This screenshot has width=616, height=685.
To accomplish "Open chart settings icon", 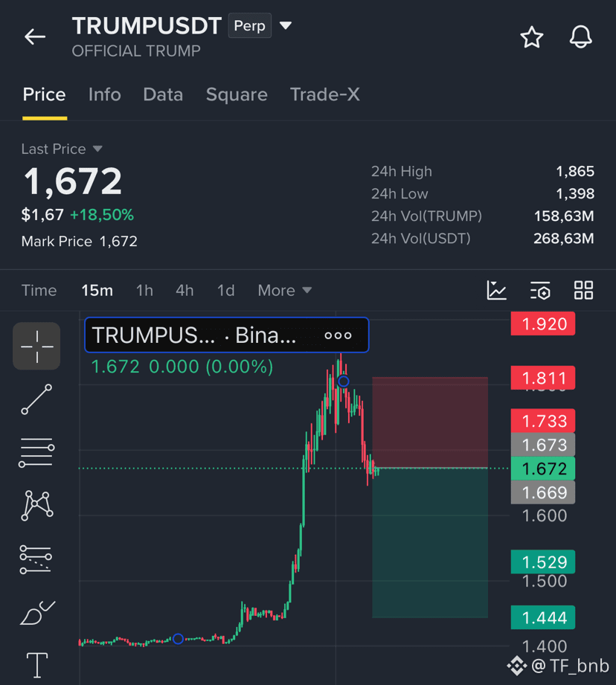I will point(540,291).
